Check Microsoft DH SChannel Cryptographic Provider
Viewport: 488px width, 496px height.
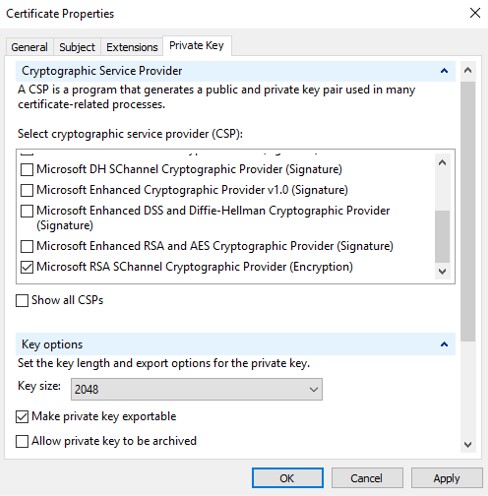click(27, 169)
